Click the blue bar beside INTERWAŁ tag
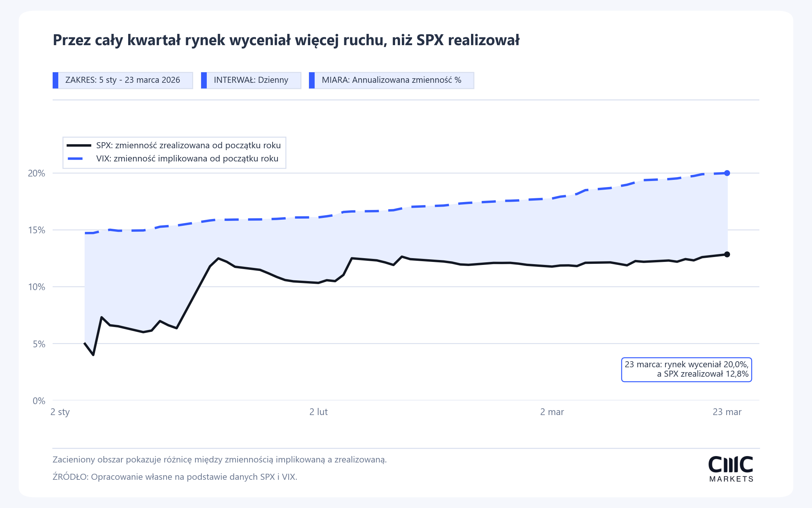The image size is (812, 508). click(x=204, y=81)
